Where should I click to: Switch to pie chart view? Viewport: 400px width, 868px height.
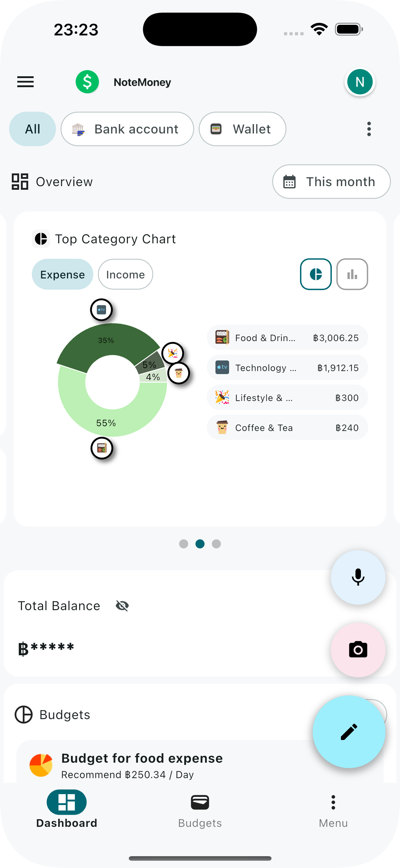pos(316,274)
